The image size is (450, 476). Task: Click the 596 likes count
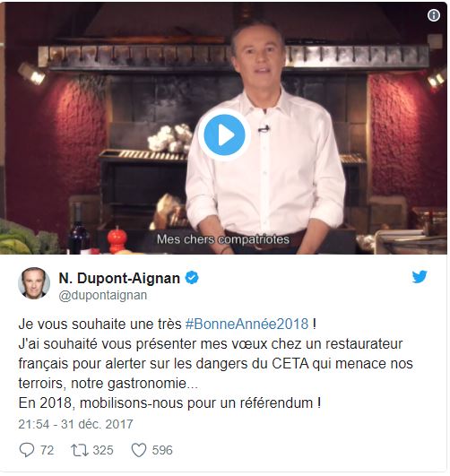pyautogui.click(x=162, y=450)
